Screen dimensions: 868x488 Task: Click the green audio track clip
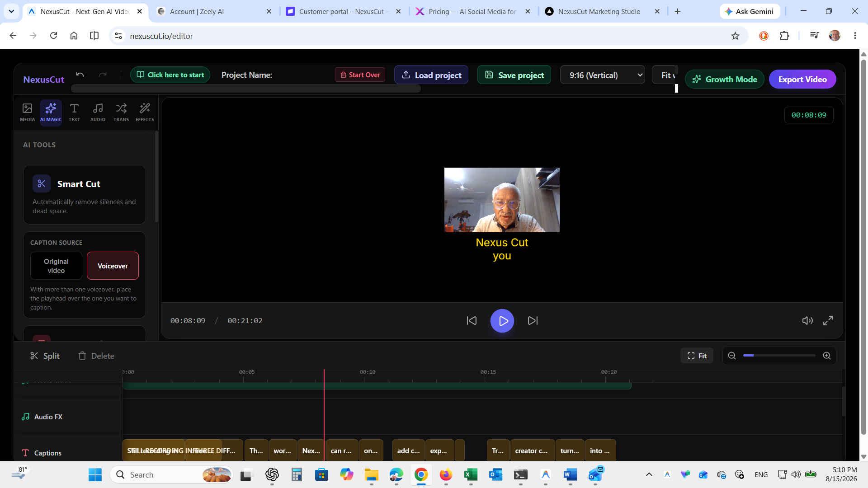(377, 386)
